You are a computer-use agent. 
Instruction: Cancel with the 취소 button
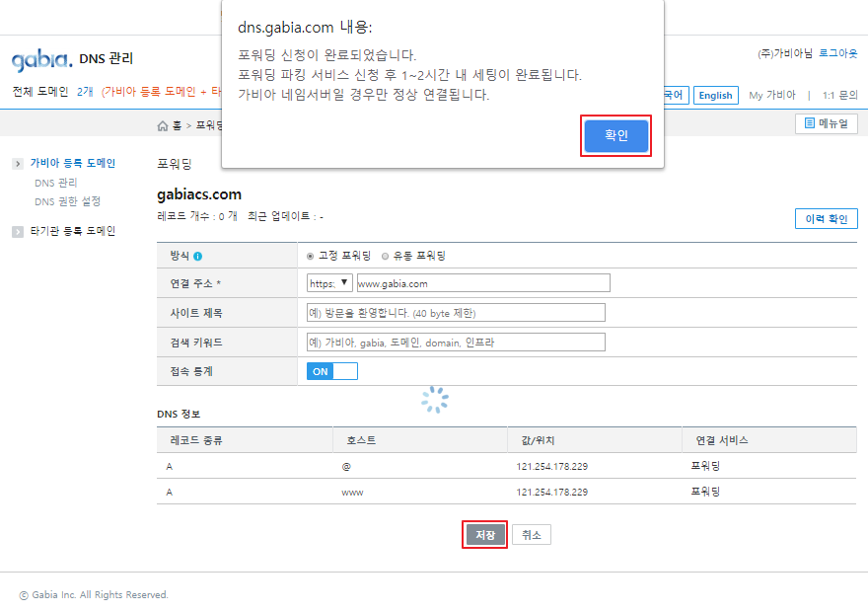(532, 535)
